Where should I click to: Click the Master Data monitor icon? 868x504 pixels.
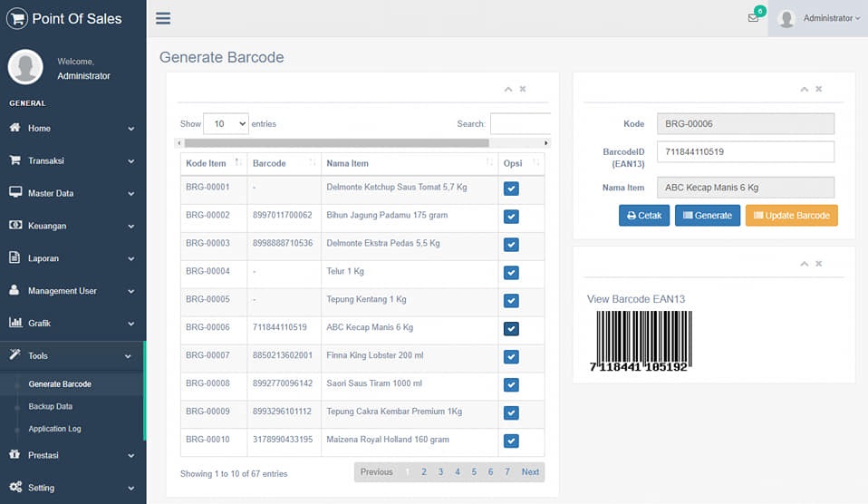pyautogui.click(x=15, y=192)
